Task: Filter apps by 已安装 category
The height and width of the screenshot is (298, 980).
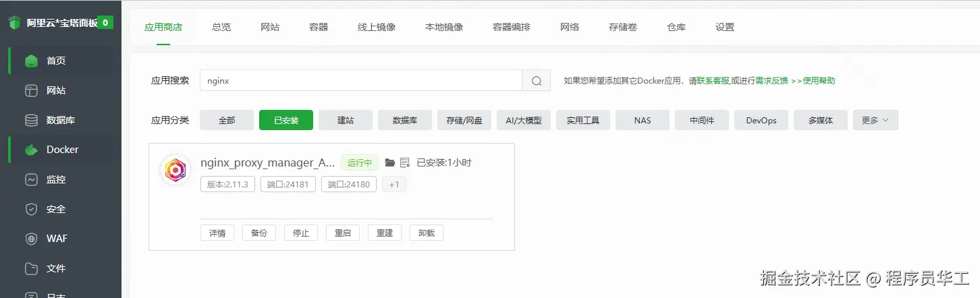Action: pyautogui.click(x=286, y=120)
